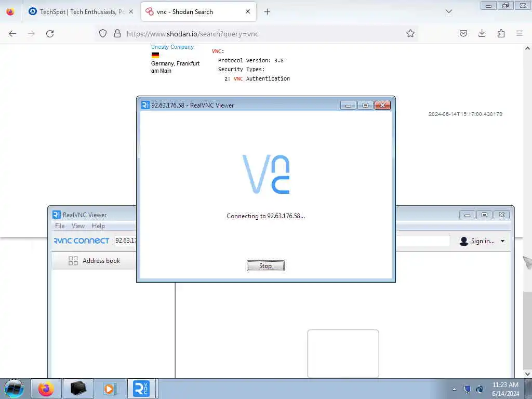The width and height of the screenshot is (532, 399).
Task: Click the Germany, Frankfurt am Main text
Action: point(175,67)
